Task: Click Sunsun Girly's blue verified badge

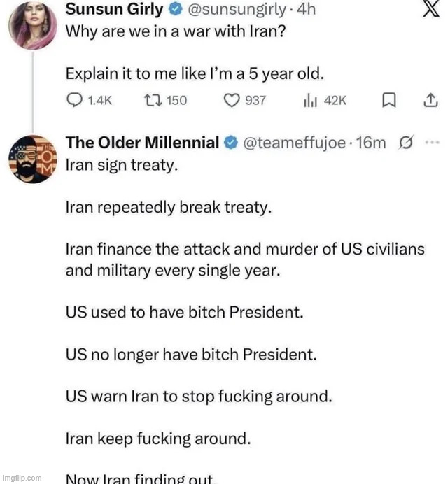Action: pos(174,11)
